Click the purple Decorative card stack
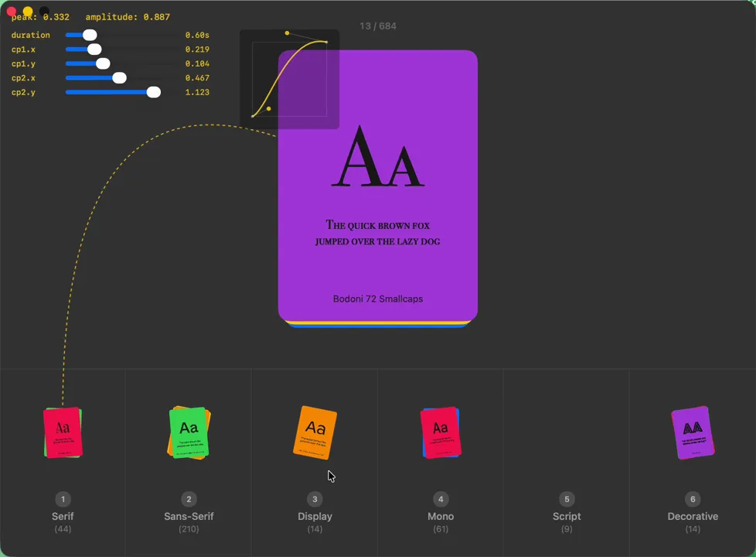Image resolution: width=756 pixels, height=557 pixels. click(x=693, y=432)
